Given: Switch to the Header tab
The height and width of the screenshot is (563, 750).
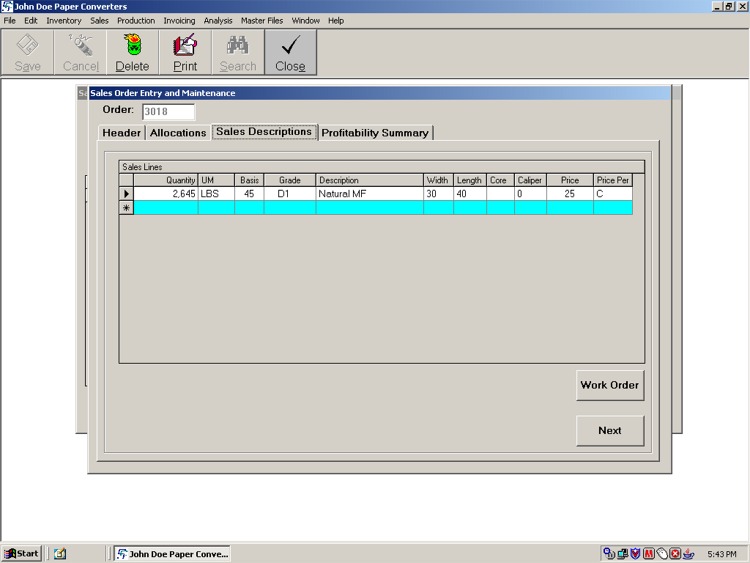Looking at the screenshot, I should tap(121, 132).
